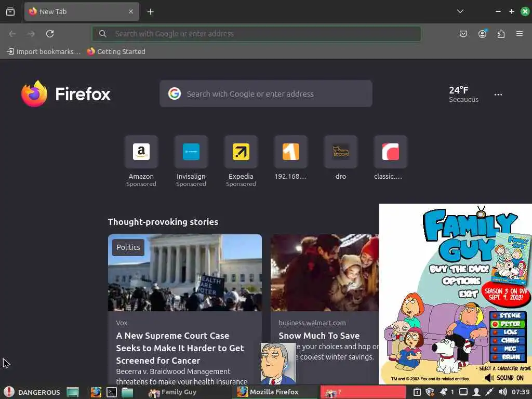Select STEWIE character option
The image size is (532, 399).
[x=508, y=315]
